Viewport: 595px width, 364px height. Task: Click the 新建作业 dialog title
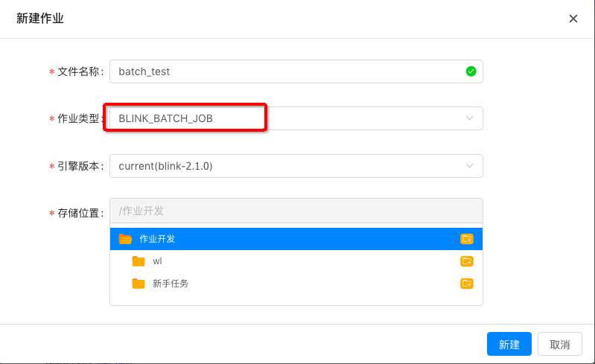pyautogui.click(x=40, y=18)
